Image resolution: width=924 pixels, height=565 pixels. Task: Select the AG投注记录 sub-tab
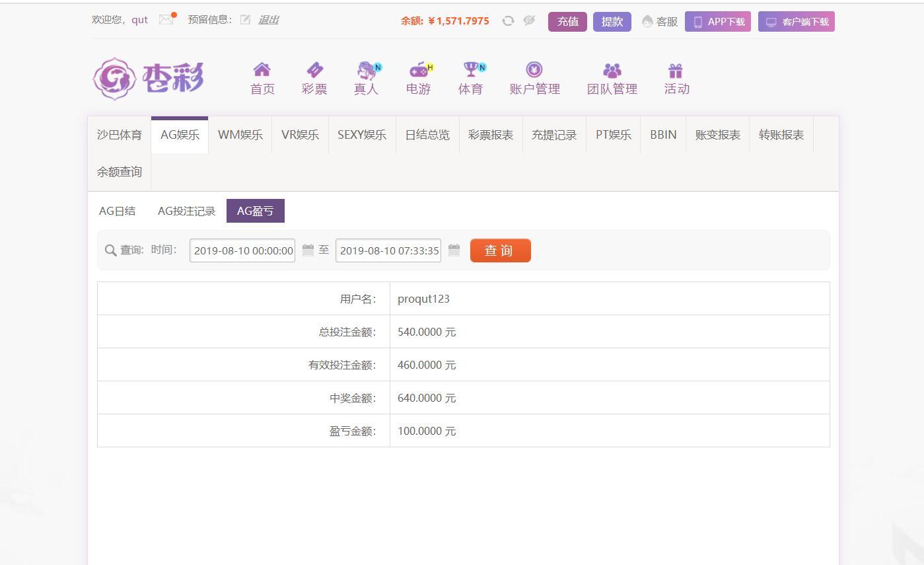click(186, 211)
